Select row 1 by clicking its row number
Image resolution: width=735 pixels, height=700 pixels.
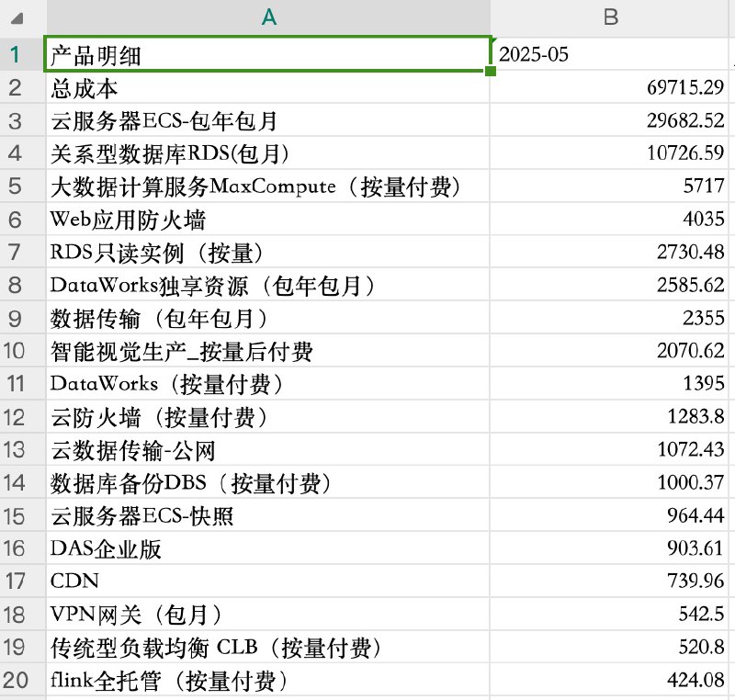[17, 55]
